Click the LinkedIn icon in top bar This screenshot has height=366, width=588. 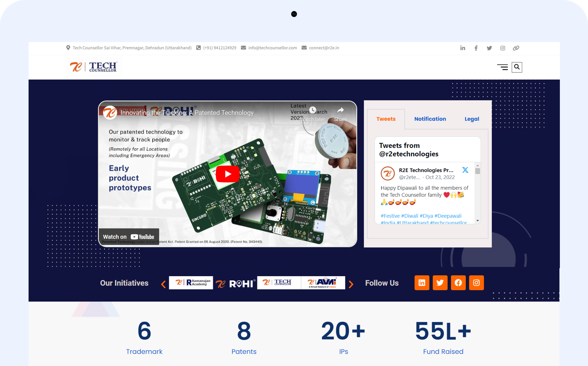(x=463, y=48)
